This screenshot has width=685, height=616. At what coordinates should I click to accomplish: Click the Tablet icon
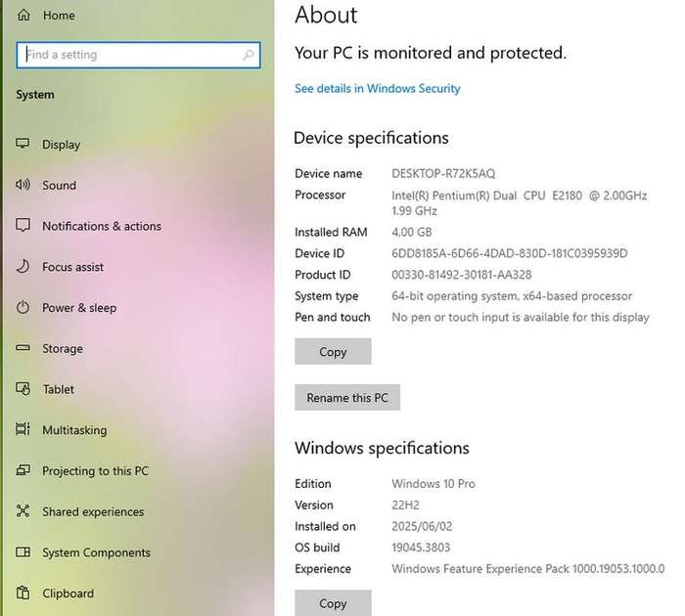[23, 388]
